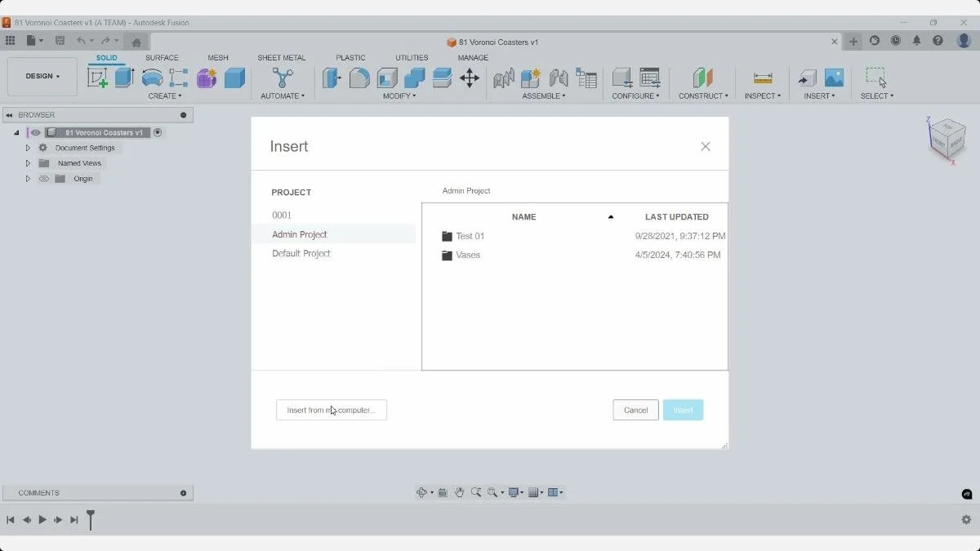The height and width of the screenshot is (551, 980).
Task: Switch to the MANAGE tab
Action: (x=473, y=58)
